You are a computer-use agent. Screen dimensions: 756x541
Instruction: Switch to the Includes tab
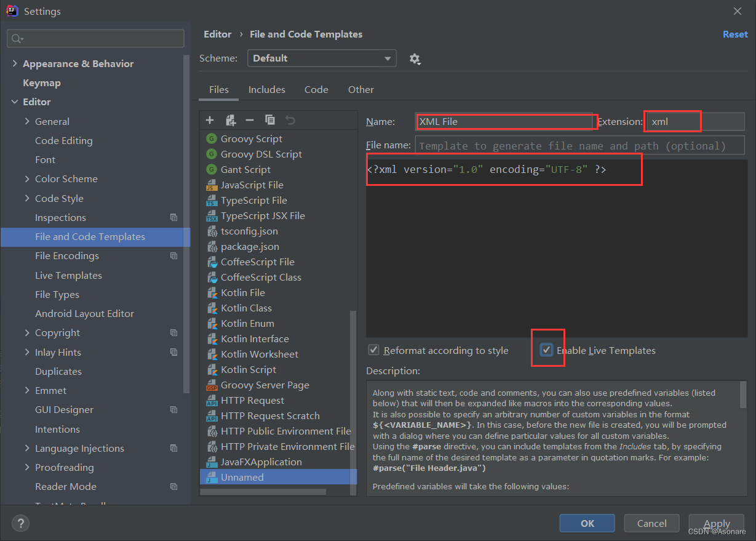(266, 89)
